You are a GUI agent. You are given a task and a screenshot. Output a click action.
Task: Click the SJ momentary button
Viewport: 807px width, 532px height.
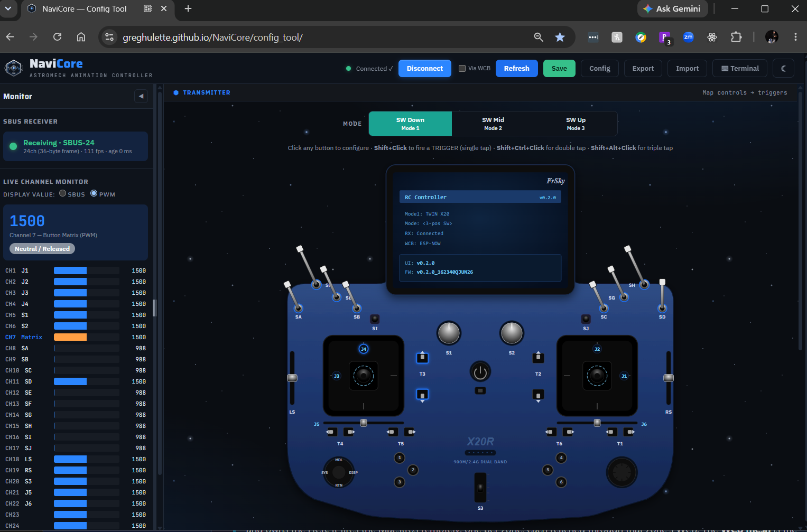pos(586,319)
